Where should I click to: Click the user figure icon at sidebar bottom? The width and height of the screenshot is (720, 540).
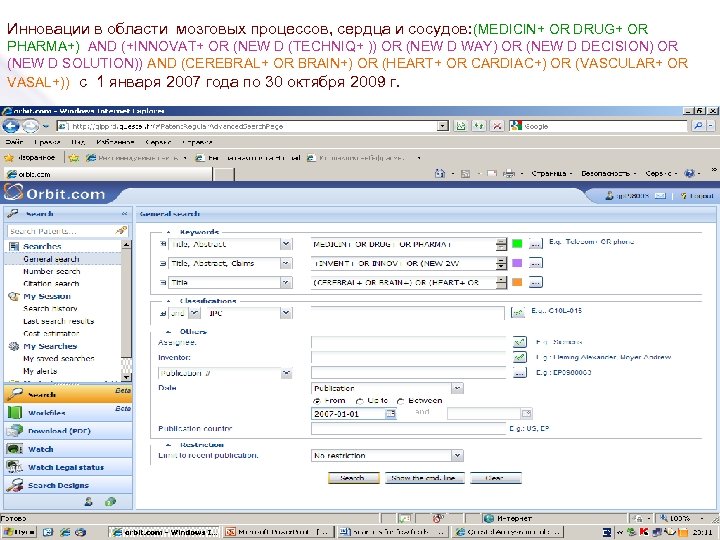click(x=89, y=501)
